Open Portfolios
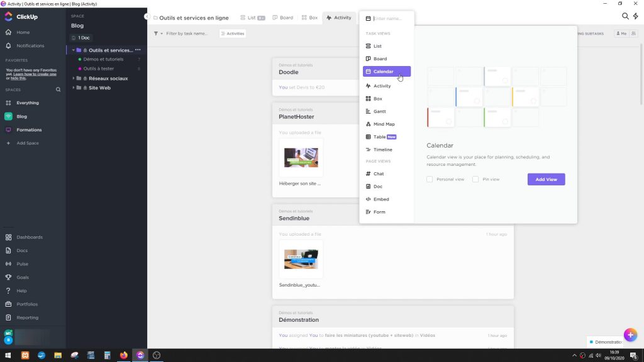Image resolution: width=644 pixels, height=362 pixels. pyautogui.click(x=26, y=304)
